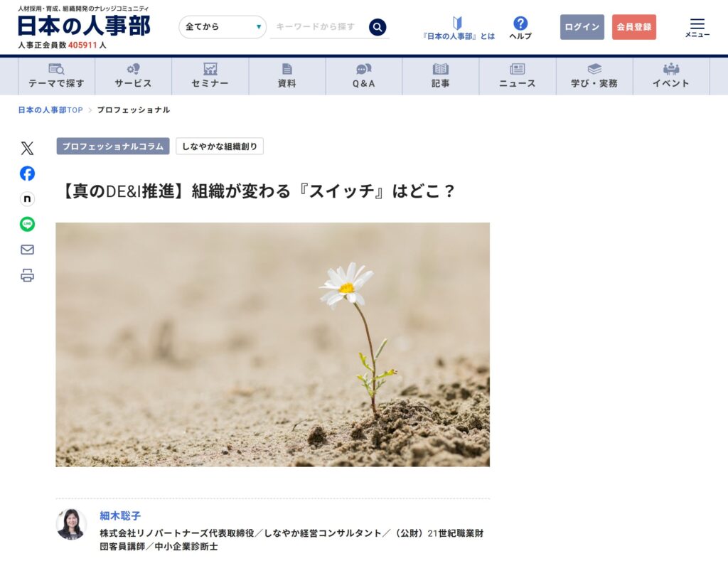Image resolution: width=728 pixels, height=561 pixels.
Task: Open the hamburger メニュー
Action: coord(697,28)
